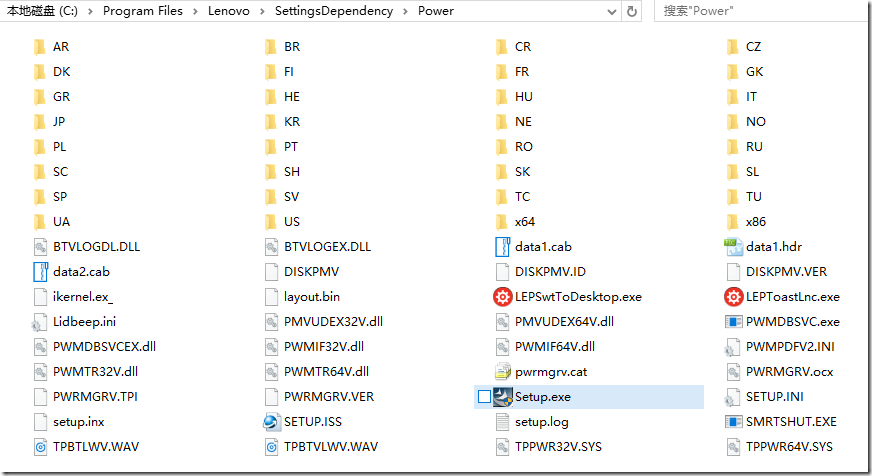Select the file named PWMIF32V.dll

tap(324, 347)
